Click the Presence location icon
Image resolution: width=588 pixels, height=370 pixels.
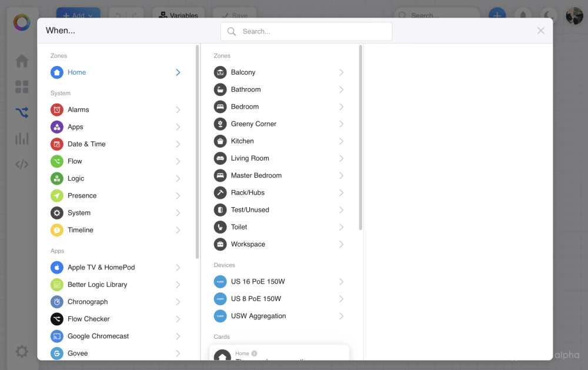pos(57,196)
